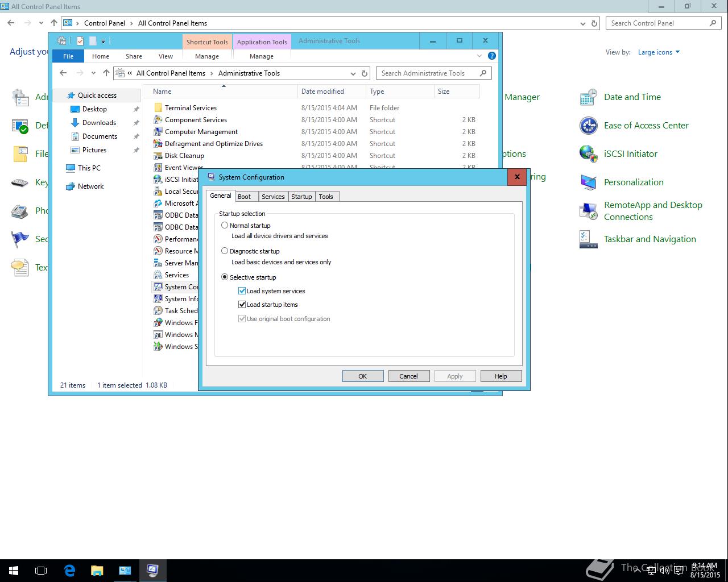Select Defragment and Optimize Drives icon
This screenshot has width=728, height=582.
(158, 144)
